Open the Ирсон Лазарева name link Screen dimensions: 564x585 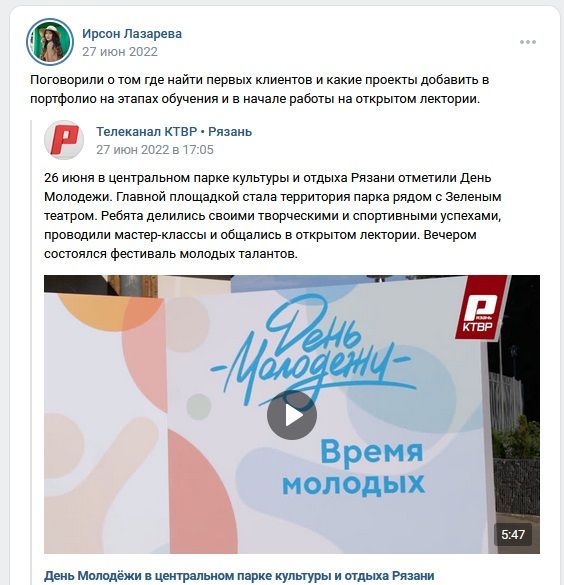(132, 34)
